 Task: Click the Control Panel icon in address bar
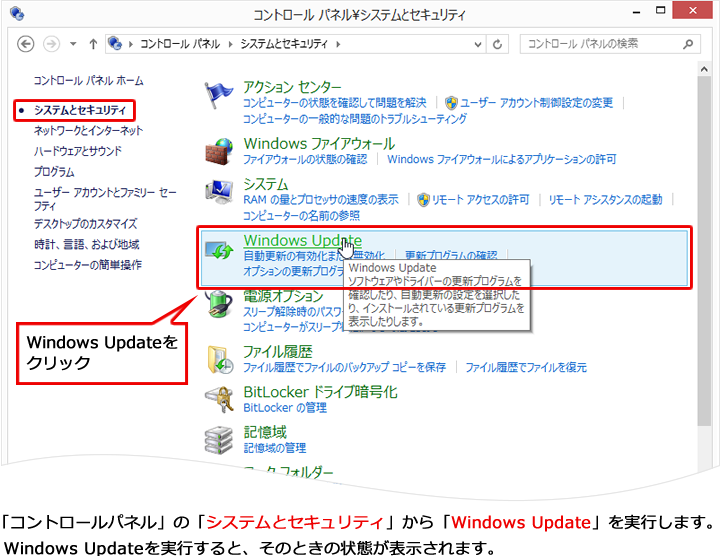(115, 44)
